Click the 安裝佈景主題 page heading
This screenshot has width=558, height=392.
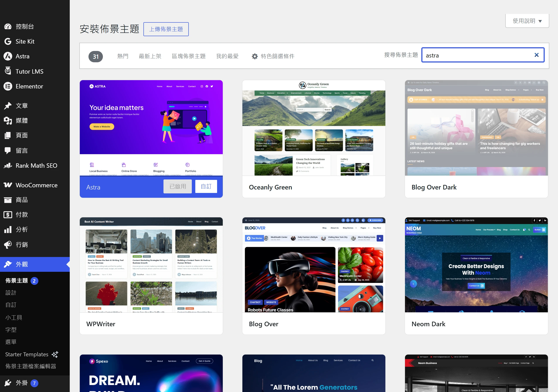coord(109,29)
